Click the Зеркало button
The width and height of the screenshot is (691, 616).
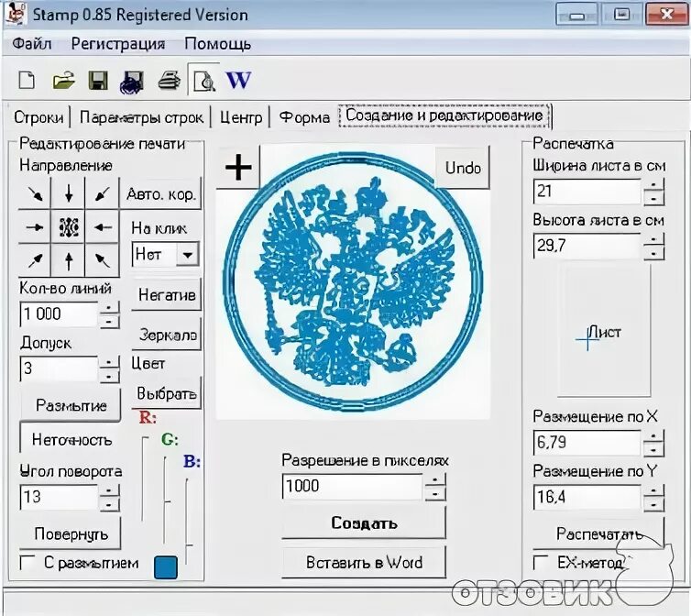pos(167,335)
